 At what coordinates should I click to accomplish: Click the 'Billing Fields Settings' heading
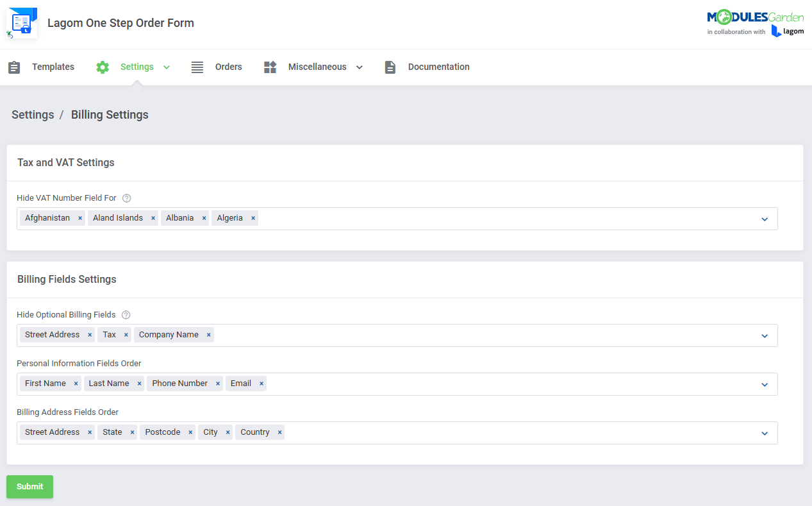pos(67,280)
